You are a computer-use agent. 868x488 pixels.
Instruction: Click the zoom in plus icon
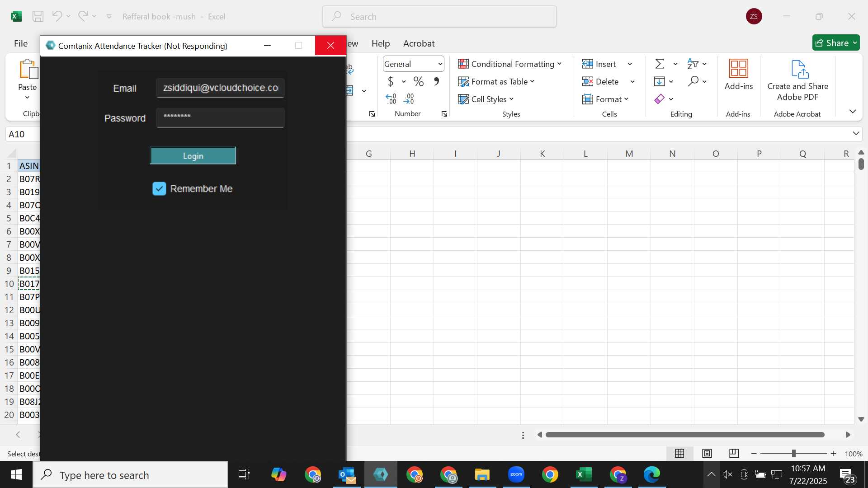pyautogui.click(x=834, y=454)
